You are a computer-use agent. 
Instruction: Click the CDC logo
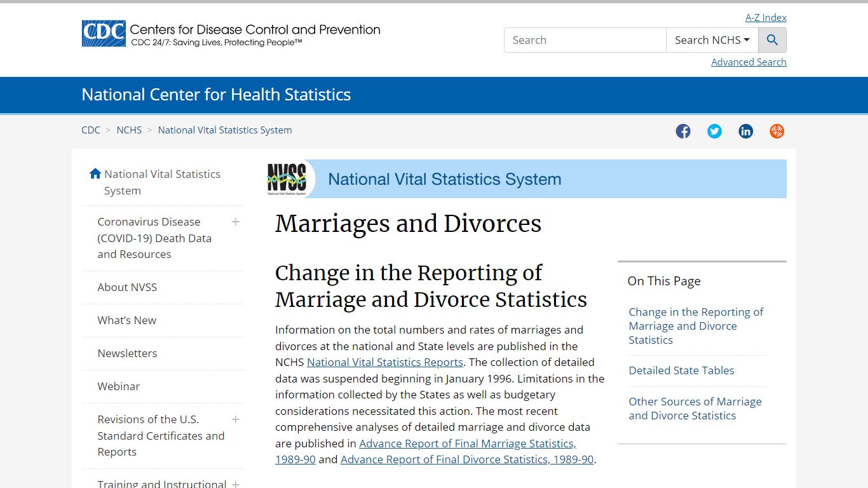pyautogui.click(x=231, y=34)
